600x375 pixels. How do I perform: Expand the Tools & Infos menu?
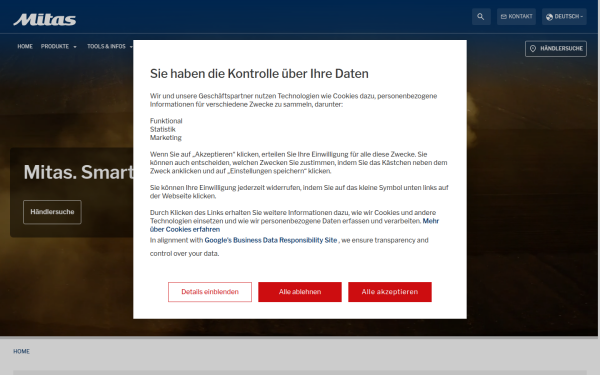pos(110,46)
